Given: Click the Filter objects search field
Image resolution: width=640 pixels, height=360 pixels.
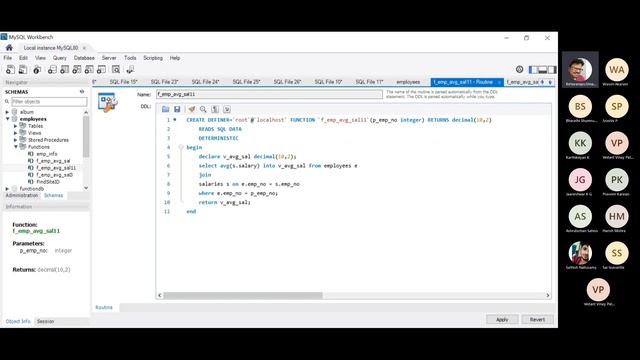Looking at the screenshot, I should pos(49,101).
